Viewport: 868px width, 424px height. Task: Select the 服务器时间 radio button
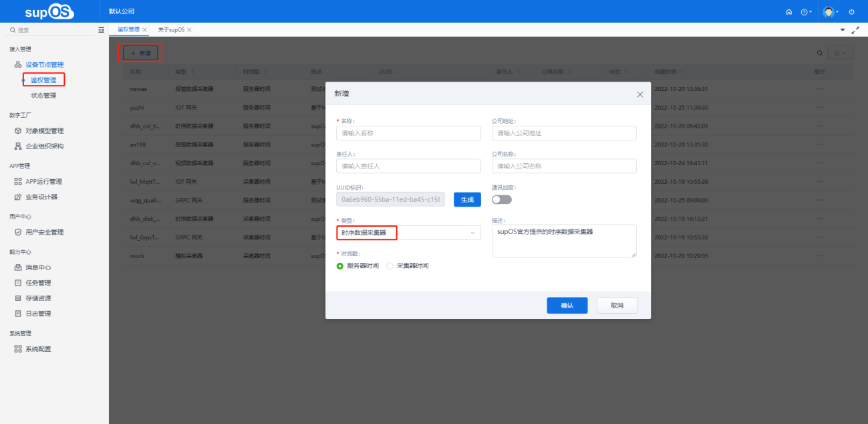(340, 266)
